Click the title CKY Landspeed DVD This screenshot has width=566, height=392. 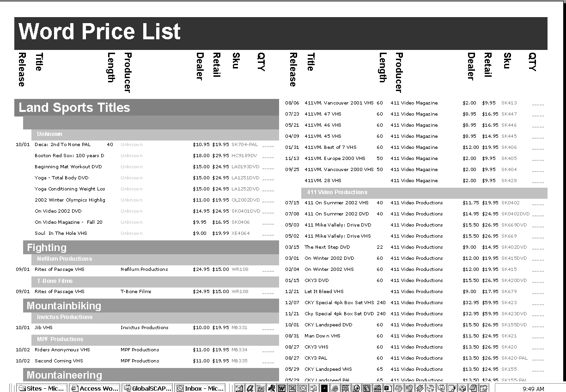(x=329, y=325)
